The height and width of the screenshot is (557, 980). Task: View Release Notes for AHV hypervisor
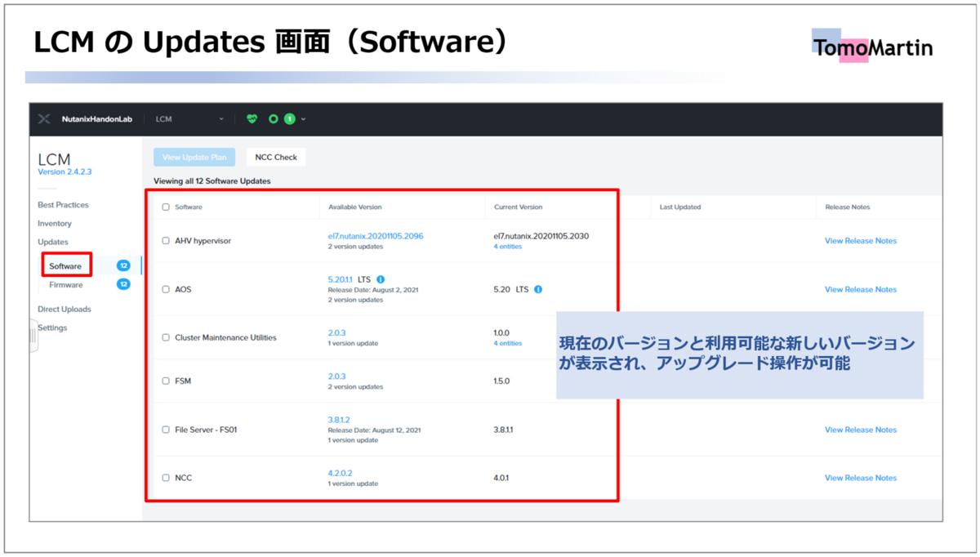pyautogui.click(x=861, y=241)
